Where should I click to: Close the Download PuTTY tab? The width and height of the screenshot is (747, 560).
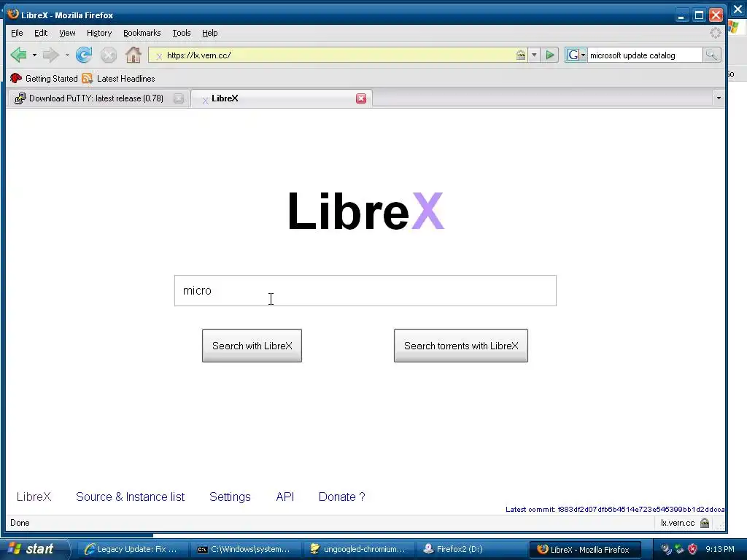tap(179, 98)
